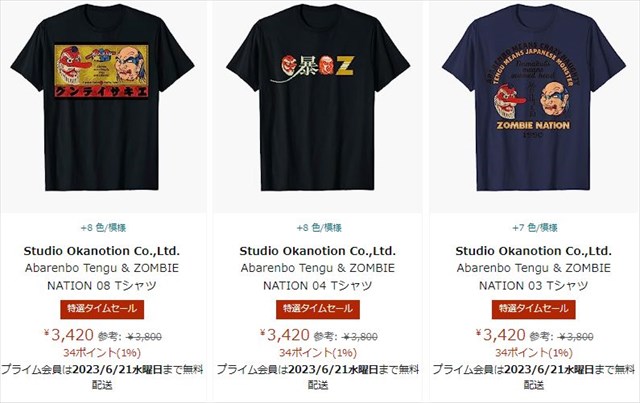The width and height of the screenshot is (640, 403).
Task: Open Abarenbo Tengu NATION 08 Tシャツ title
Action: click(102, 277)
